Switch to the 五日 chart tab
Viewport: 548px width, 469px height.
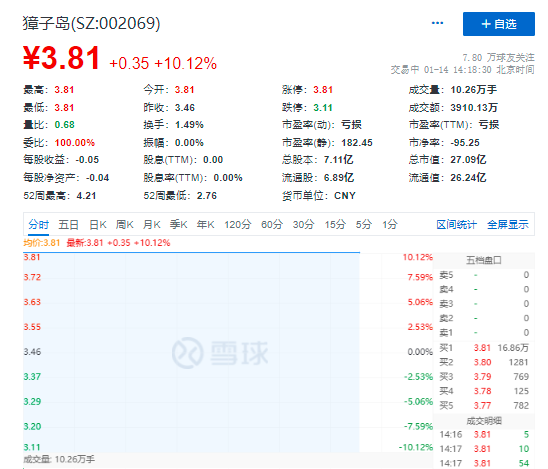68,224
